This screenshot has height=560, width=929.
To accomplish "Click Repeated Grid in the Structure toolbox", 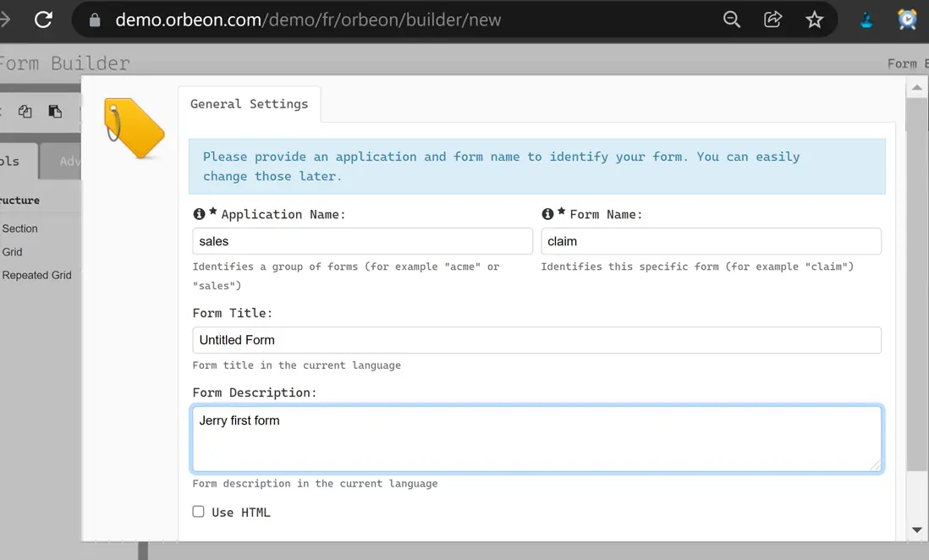I will (x=37, y=275).
